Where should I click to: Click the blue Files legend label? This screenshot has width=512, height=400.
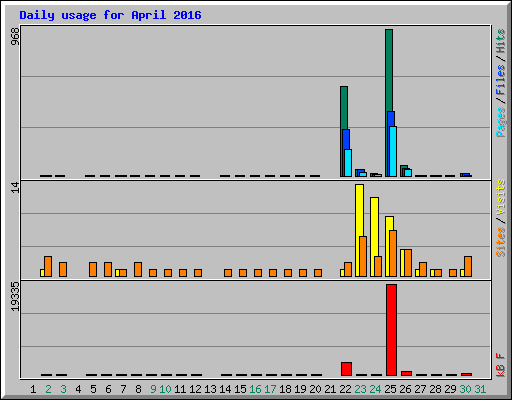pos(501,80)
